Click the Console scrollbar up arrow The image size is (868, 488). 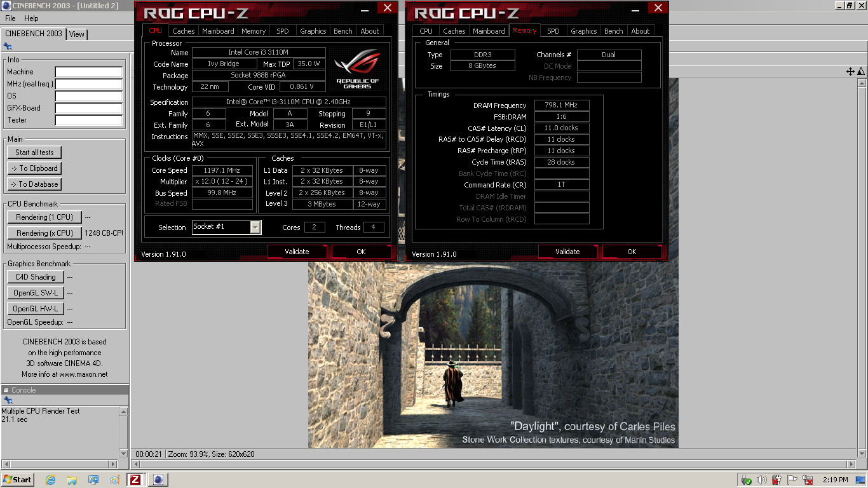(123, 412)
